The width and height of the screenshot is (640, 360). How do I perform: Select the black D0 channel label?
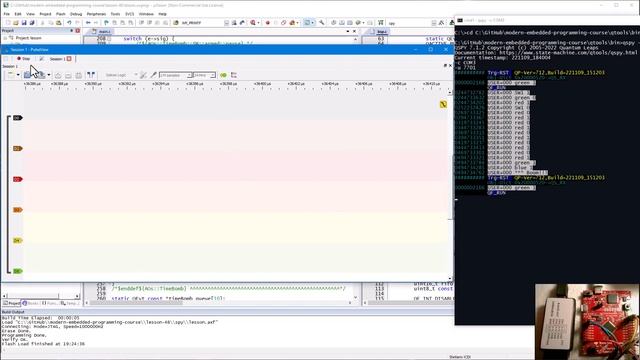[x=18, y=118]
